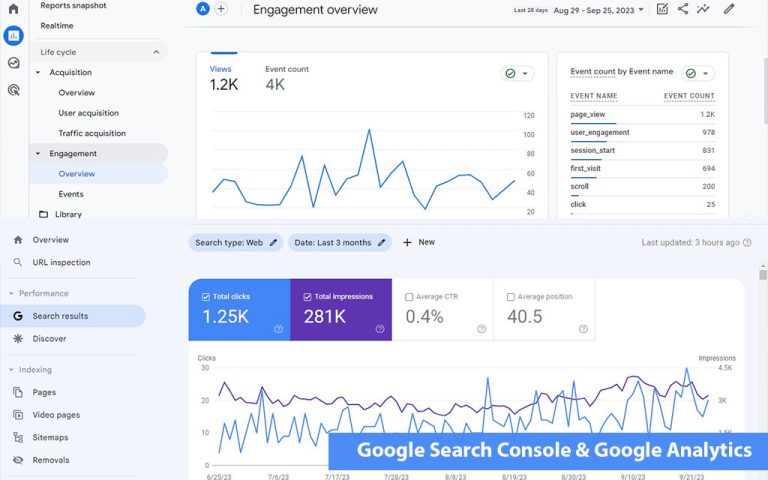Select URL inspection in Search Console menu

61,263
